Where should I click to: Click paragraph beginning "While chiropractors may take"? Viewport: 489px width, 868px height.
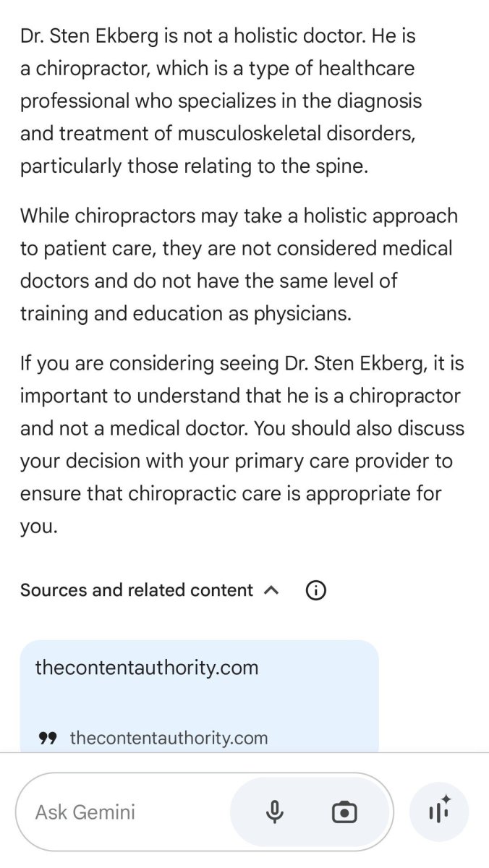239,265
